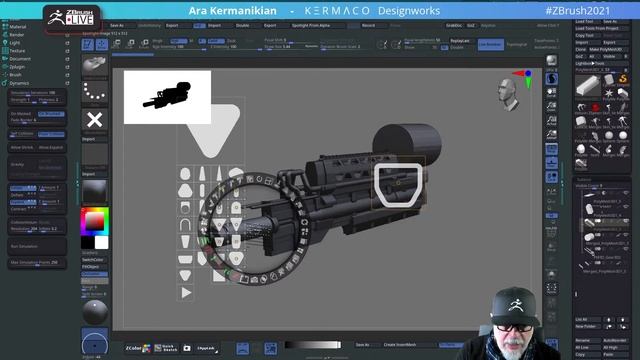Image resolution: width=640 pixels, height=360 pixels.
Task: Click the ZAppLink button
Action: 207,348
